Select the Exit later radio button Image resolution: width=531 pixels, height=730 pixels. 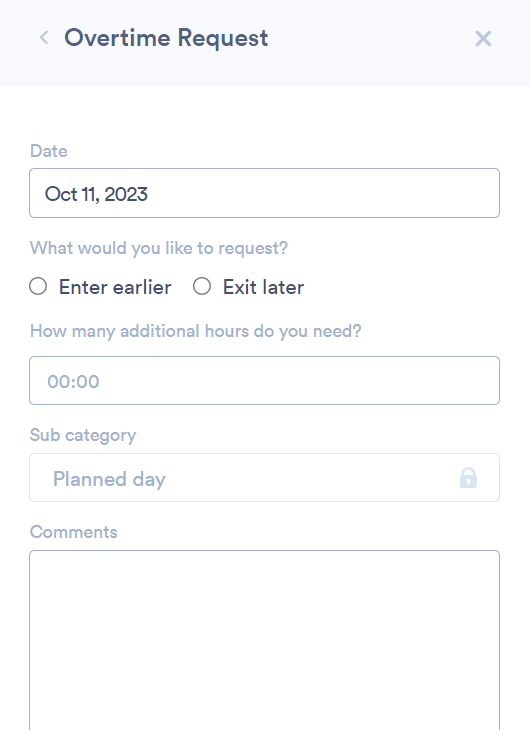click(x=202, y=286)
